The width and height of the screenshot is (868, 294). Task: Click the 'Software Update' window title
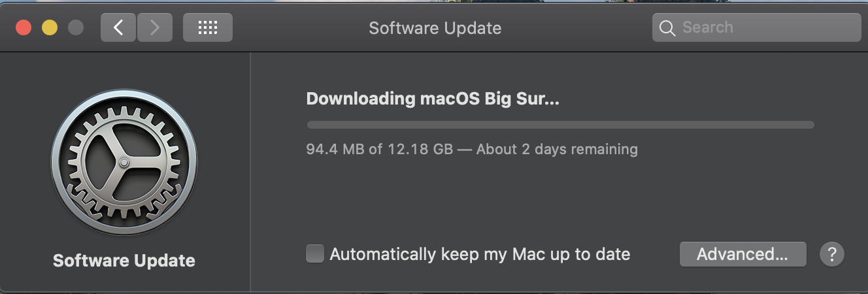(x=435, y=28)
